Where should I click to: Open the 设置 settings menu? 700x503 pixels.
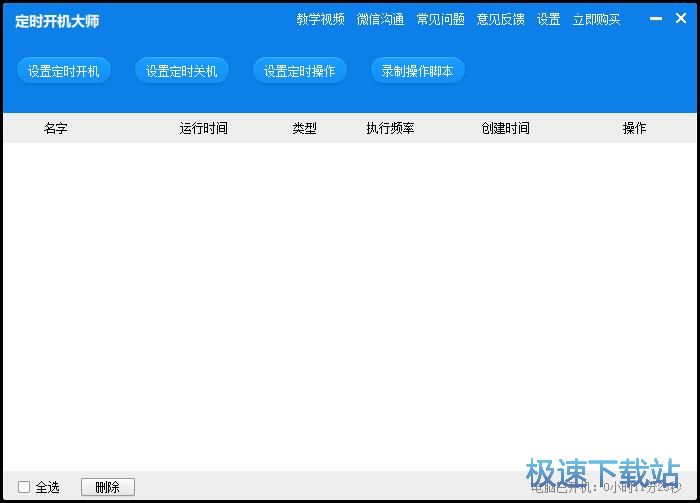pos(548,19)
